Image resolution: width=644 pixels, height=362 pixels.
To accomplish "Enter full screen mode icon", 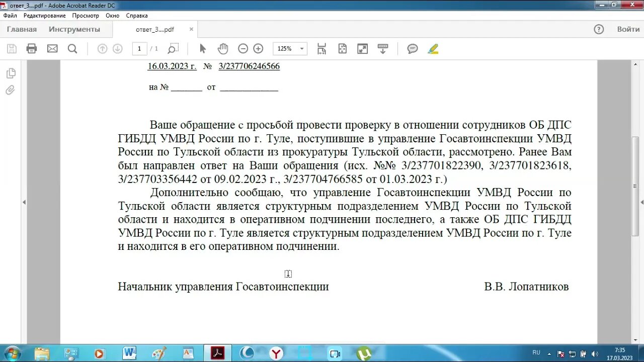I will click(x=362, y=49).
